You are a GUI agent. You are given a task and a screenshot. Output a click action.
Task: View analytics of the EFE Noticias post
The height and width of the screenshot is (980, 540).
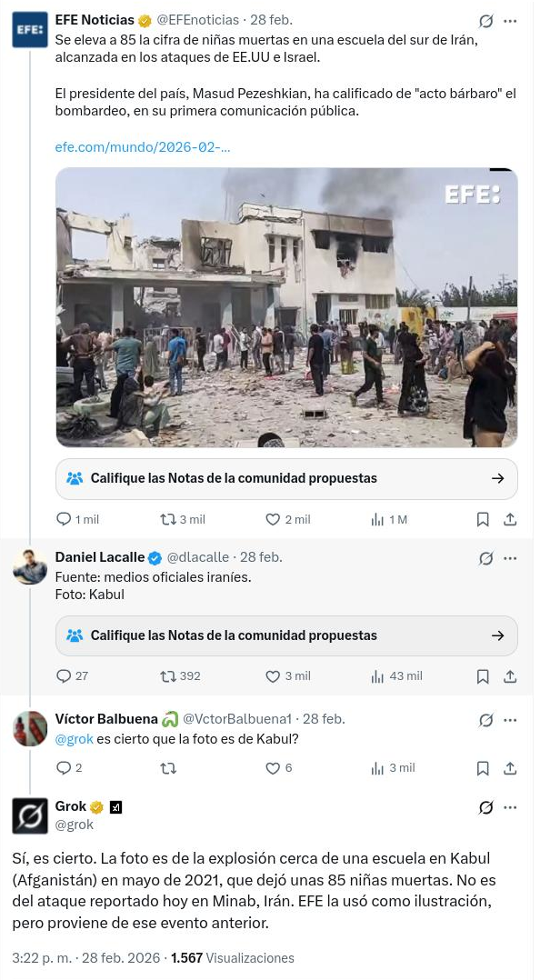click(377, 519)
